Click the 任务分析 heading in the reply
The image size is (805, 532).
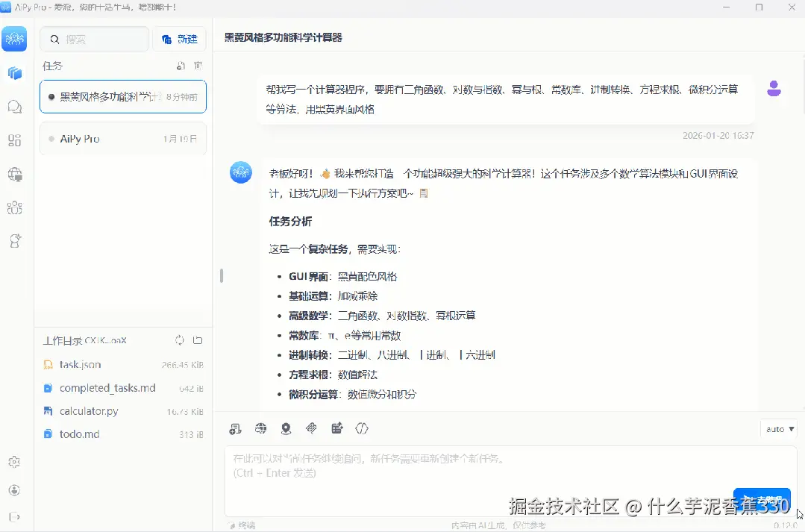(290, 222)
